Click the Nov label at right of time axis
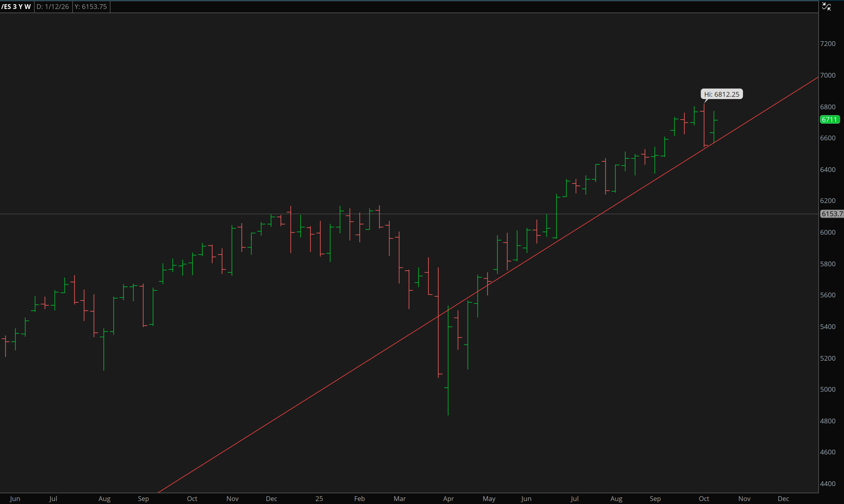 coord(744,498)
